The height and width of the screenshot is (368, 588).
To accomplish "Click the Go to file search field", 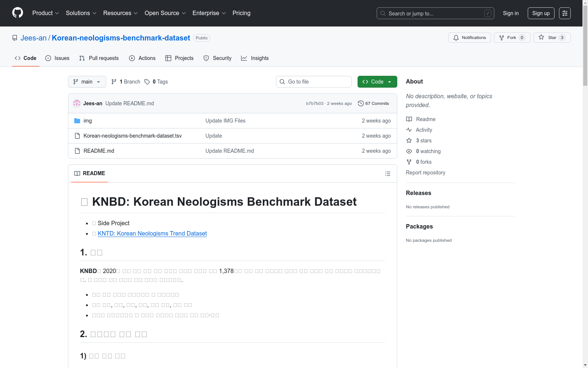I will pyautogui.click(x=314, y=82).
